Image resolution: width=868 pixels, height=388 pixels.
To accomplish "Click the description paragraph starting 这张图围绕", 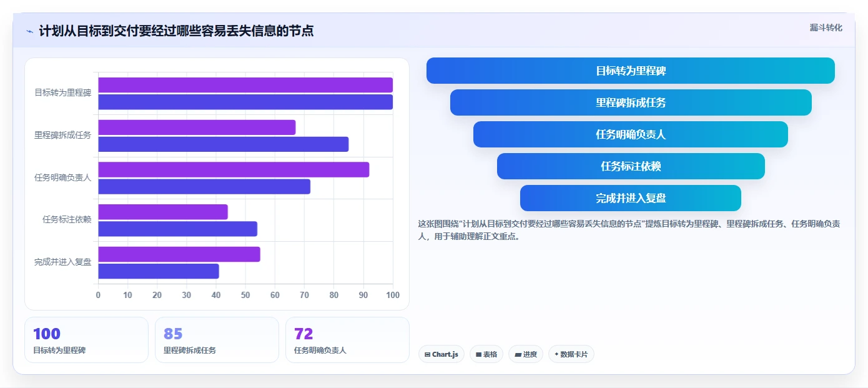I will pyautogui.click(x=629, y=230).
